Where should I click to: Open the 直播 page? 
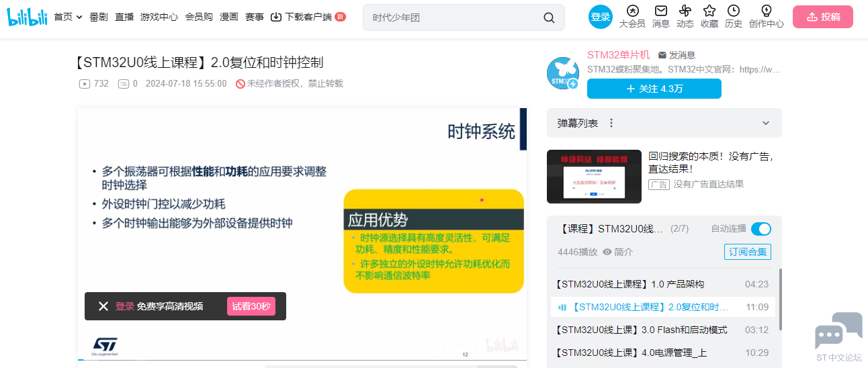pyautogui.click(x=124, y=17)
